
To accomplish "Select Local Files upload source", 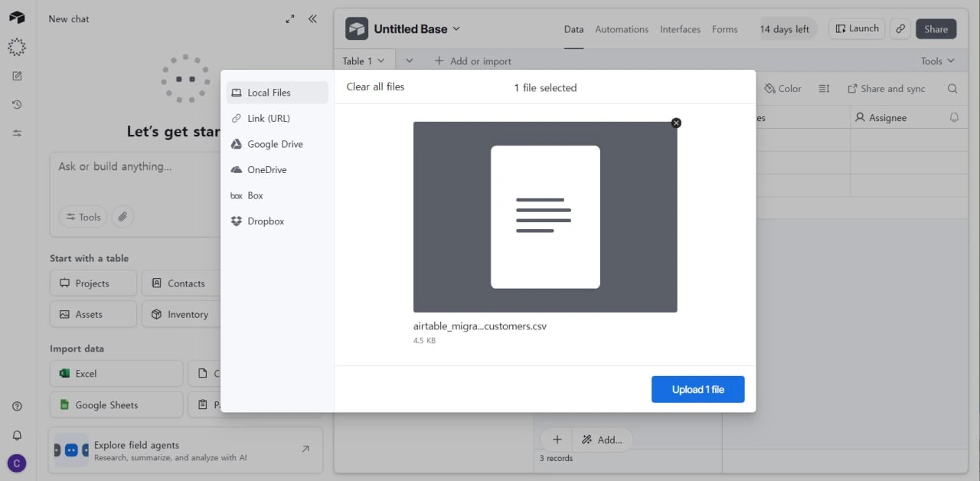I will 277,93.
